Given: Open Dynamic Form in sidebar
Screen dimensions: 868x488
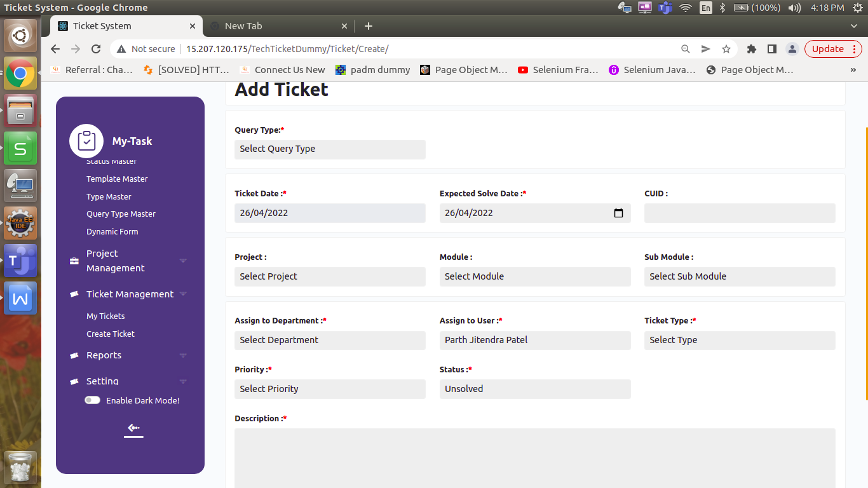Looking at the screenshot, I should 112,232.
